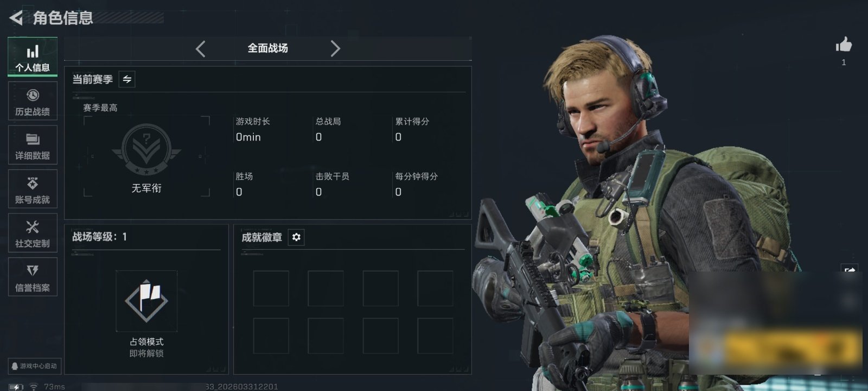This screenshot has height=391, width=868.
Task: Click the 全面战场 mode title
Action: [268, 48]
